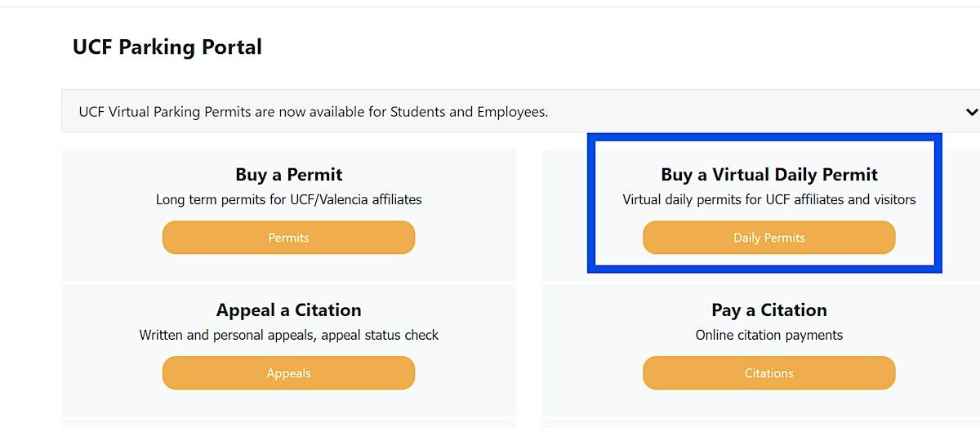The image size is (980, 428).
Task: Click the blue highlighted Virtual Daily Permit box border
Action: (x=591, y=204)
